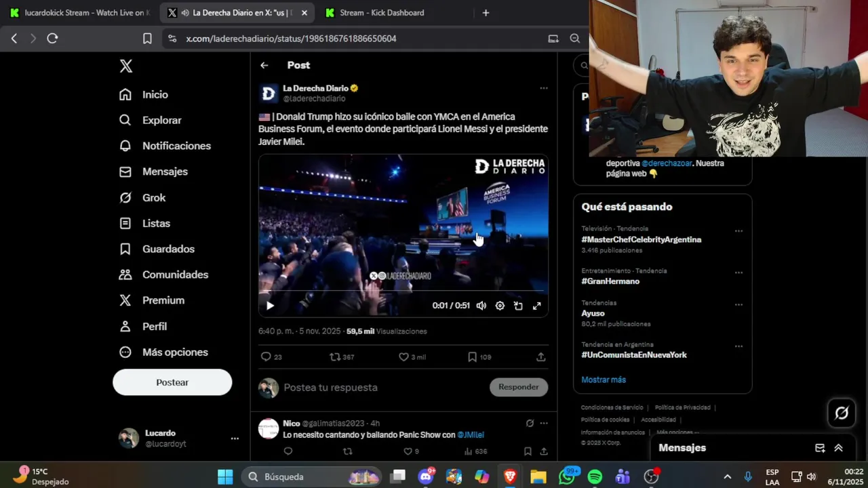Viewport: 868px width, 488px height.
Task: Expand Más opciones menu
Action: (x=163, y=352)
